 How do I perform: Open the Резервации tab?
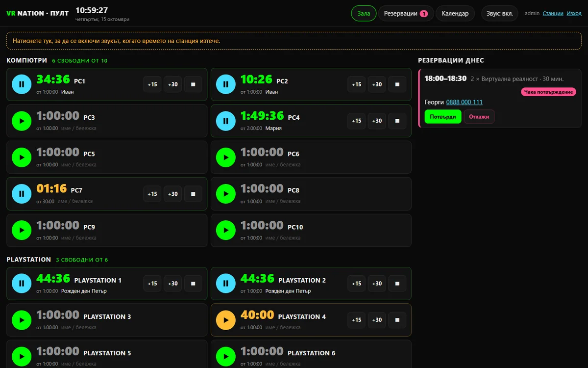click(406, 13)
